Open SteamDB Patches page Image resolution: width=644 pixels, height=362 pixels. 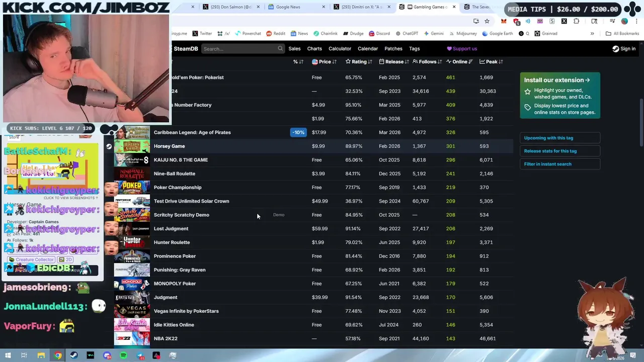click(393, 49)
